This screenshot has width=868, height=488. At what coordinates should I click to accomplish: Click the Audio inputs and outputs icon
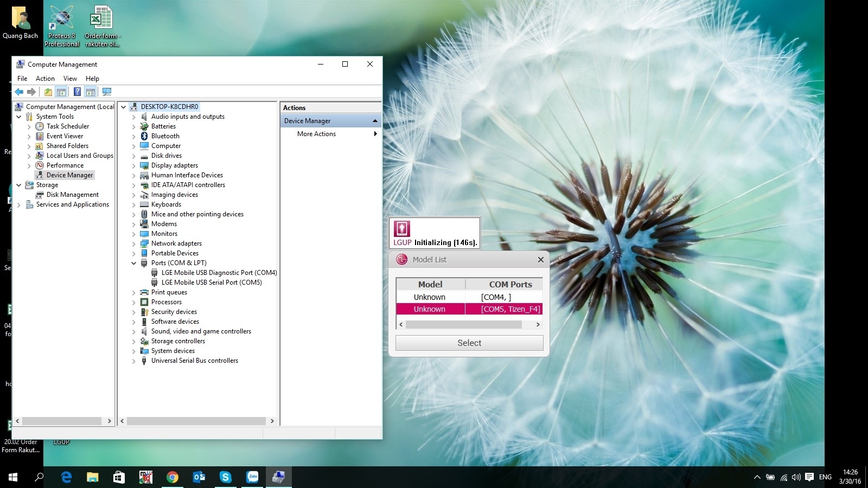pyautogui.click(x=144, y=117)
